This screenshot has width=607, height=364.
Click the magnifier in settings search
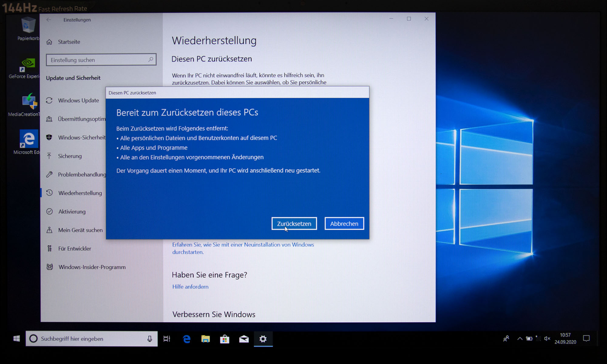pyautogui.click(x=151, y=59)
